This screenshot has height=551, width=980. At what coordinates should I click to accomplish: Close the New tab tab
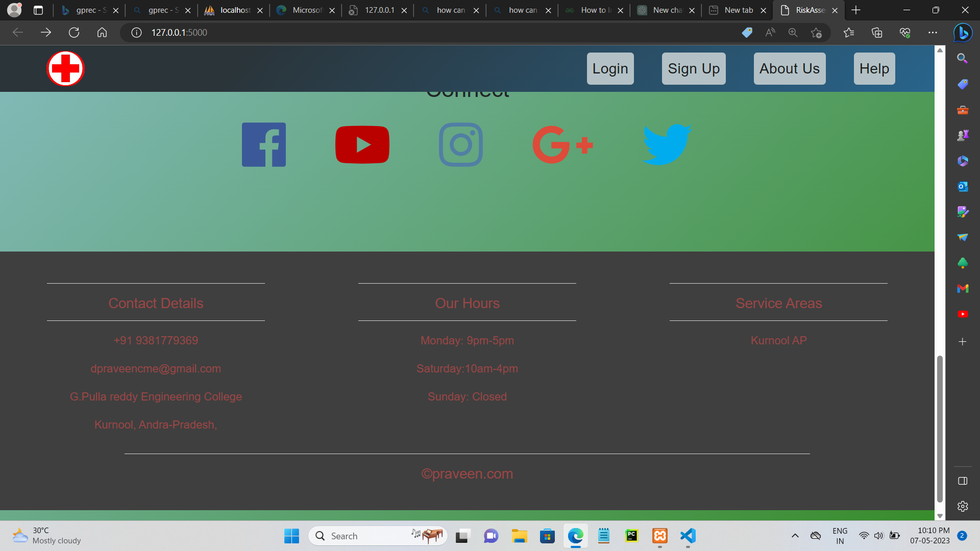pos(764,10)
